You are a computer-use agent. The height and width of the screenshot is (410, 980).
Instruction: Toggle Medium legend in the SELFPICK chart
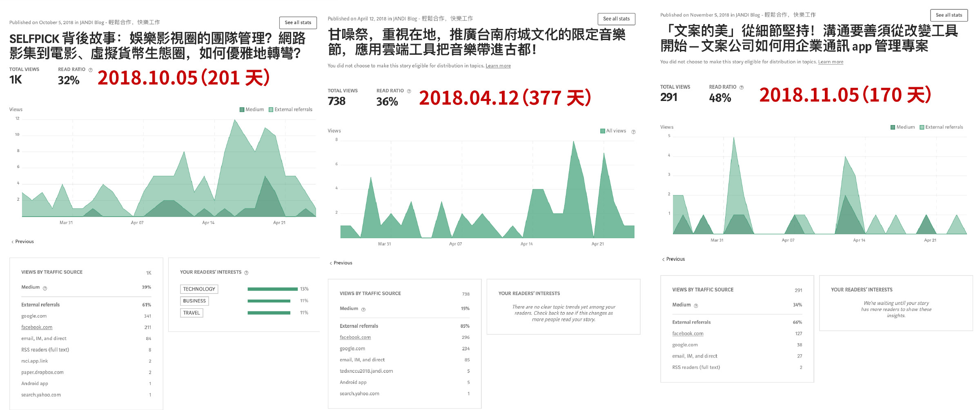(252, 110)
